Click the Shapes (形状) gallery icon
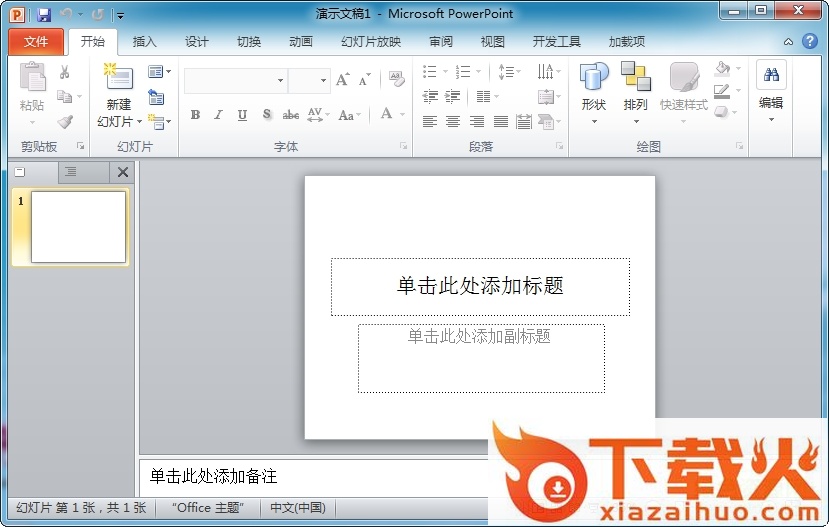The height and width of the screenshot is (527, 829). [594, 78]
